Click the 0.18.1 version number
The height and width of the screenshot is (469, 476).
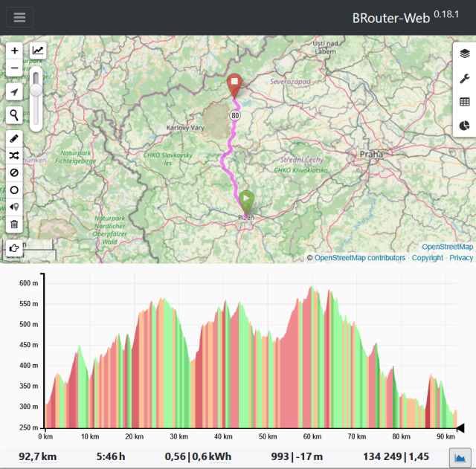pos(446,14)
